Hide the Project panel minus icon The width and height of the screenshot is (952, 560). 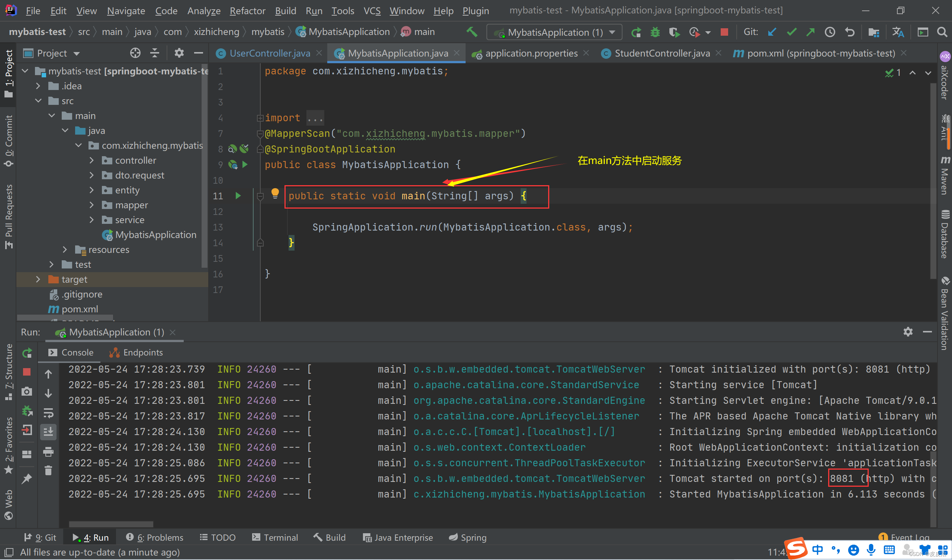[199, 53]
